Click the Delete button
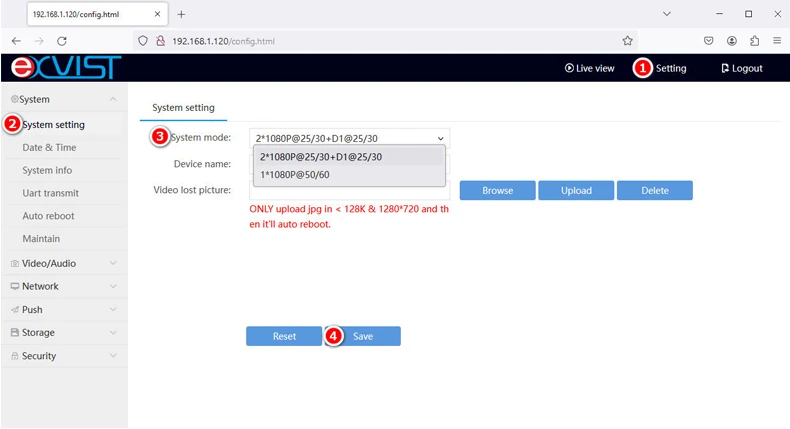 [654, 191]
